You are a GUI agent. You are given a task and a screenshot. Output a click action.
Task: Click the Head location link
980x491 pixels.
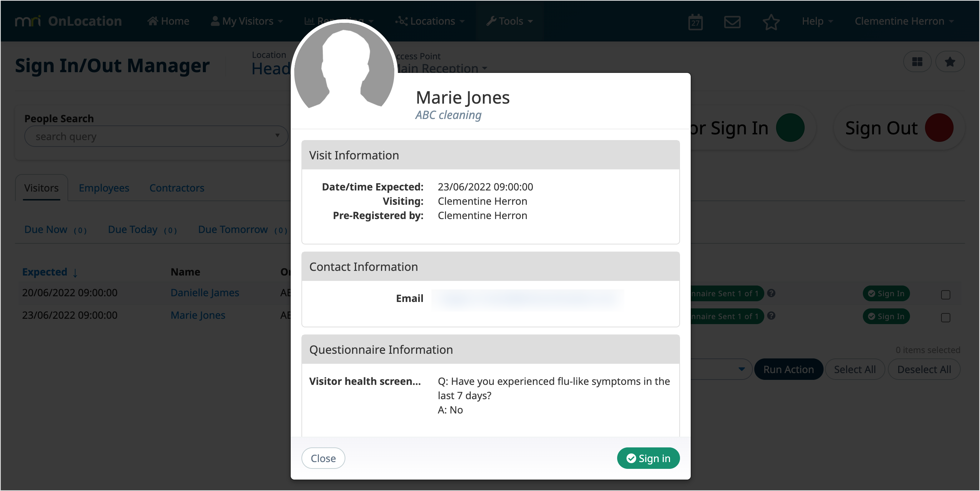(271, 69)
